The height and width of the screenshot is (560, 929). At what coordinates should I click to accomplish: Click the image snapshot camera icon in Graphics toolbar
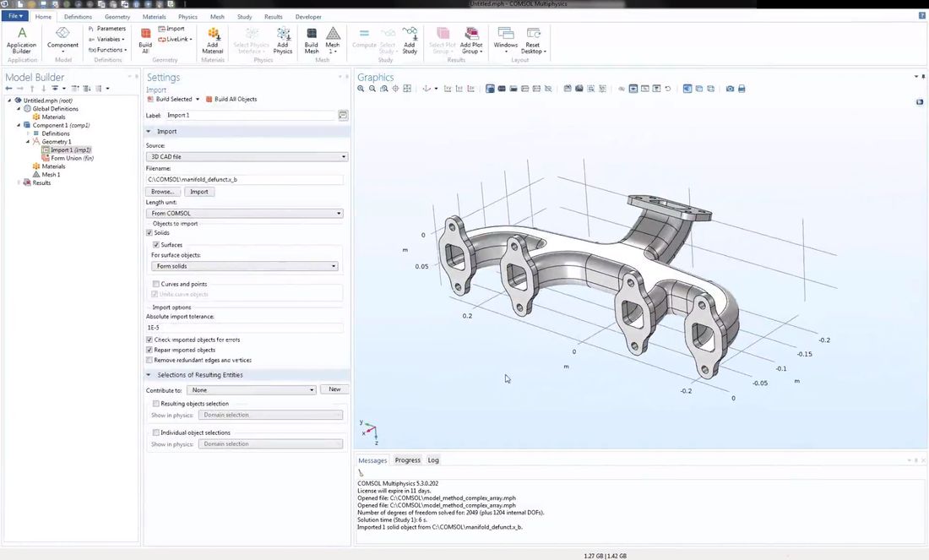pos(730,88)
